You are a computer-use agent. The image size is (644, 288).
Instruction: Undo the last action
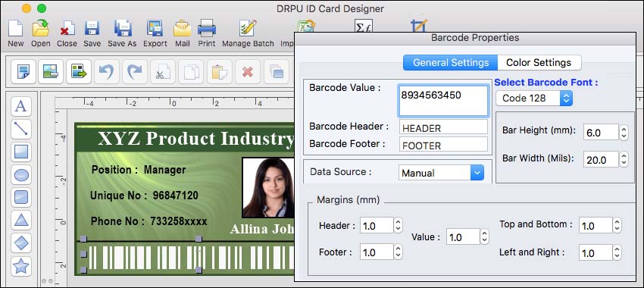coord(107,72)
